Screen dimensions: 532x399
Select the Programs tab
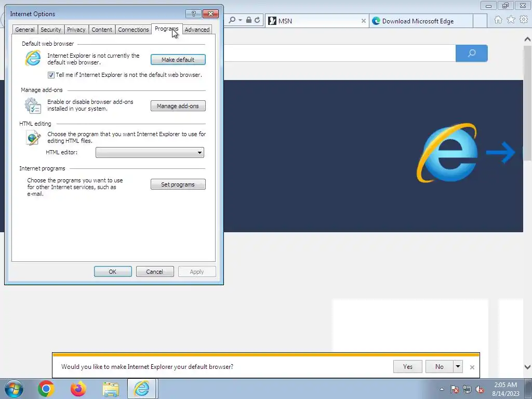[167, 29]
